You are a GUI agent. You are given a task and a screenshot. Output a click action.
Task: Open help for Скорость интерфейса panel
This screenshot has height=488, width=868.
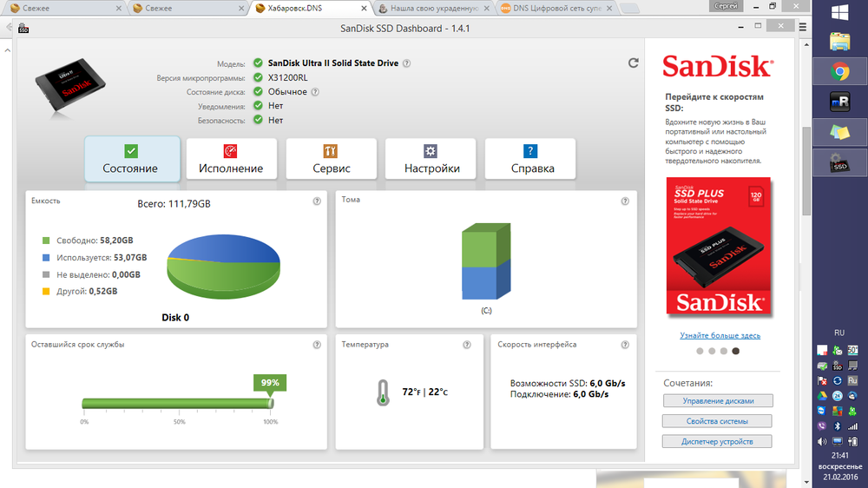pyautogui.click(x=625, y=345)
